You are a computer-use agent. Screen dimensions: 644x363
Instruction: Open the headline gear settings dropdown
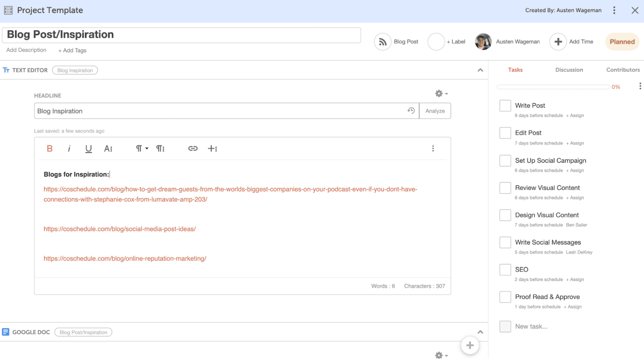pyautogui.click(x=441, y=94)
